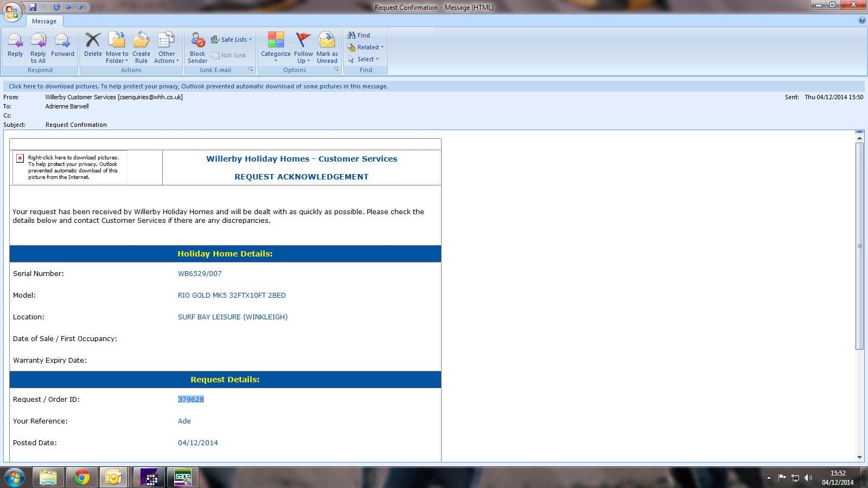Mark this message as Unread

pyautogui.click(x=327, y=48)
